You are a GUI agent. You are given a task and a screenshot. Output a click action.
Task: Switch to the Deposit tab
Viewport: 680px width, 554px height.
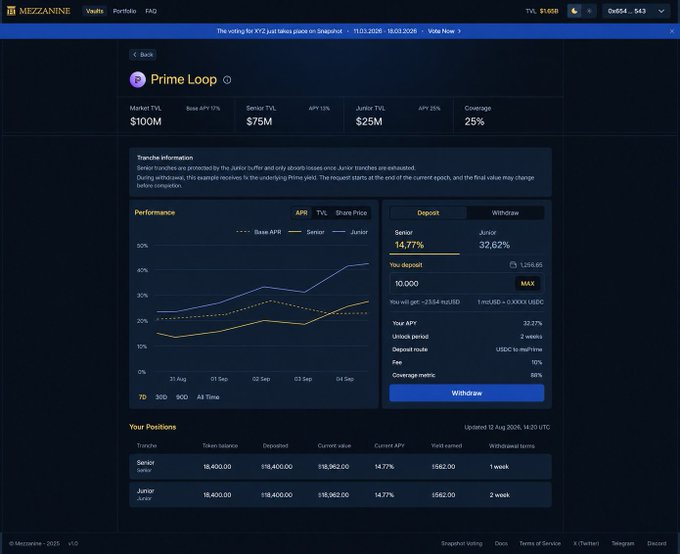pyautogui.click(x=428, y=213)
